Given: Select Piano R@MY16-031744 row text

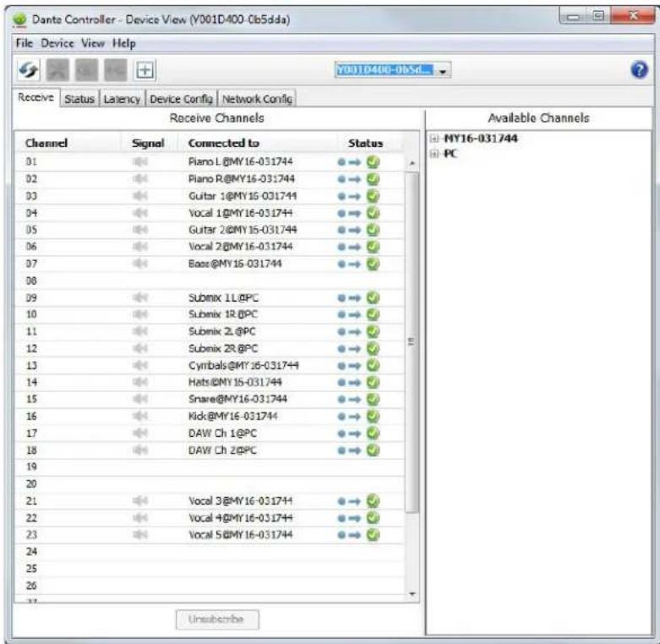Looking at the screenshot, I should 241,179.
